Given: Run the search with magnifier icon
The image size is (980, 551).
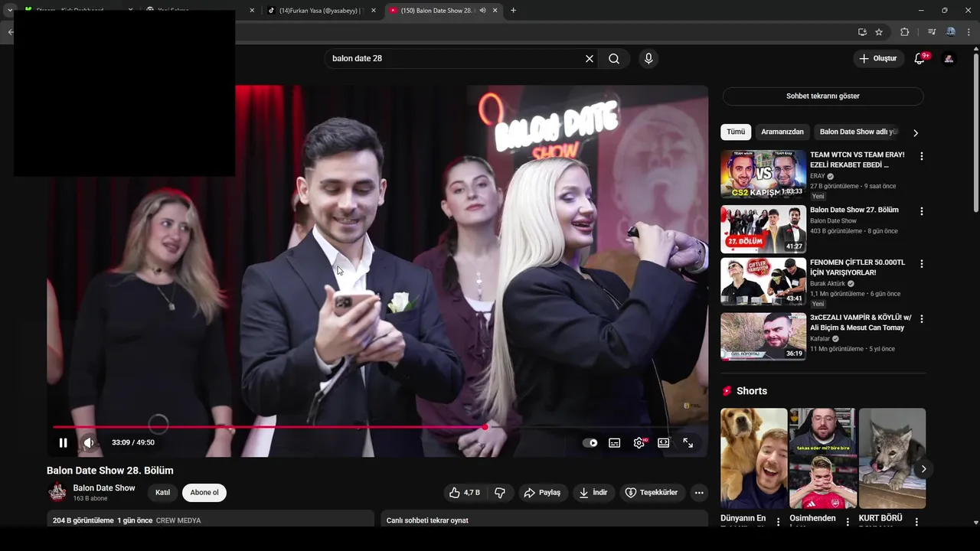Looking at the screenshot, I should 614,59.
